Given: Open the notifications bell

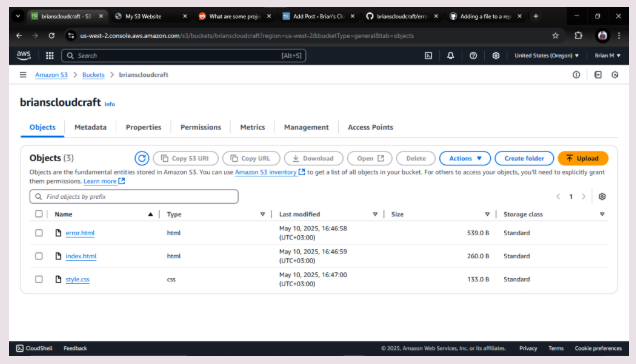Looking at the screenshot, I should (451, 56).
